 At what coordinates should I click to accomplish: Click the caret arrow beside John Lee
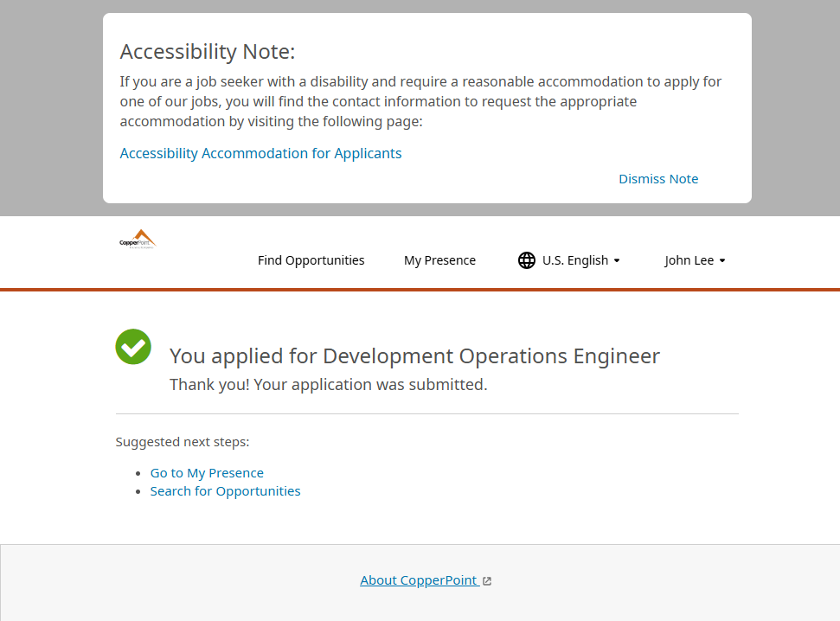[x=722, y=261]
